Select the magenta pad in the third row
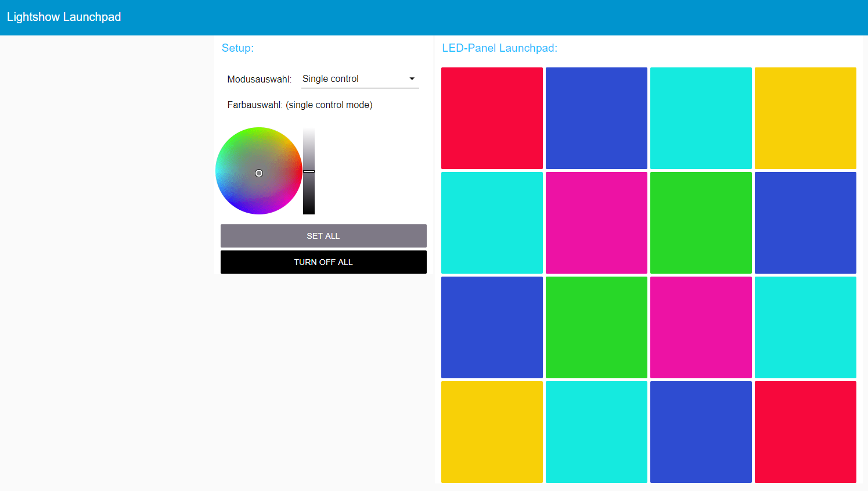This screenshot has width=868, height=491. coord(701,327)
